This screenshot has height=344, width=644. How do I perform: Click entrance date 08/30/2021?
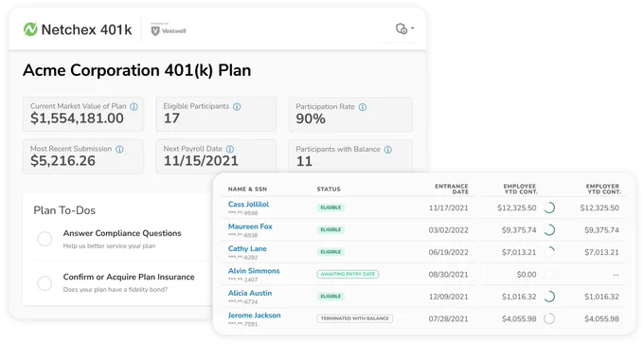(x=449, y=275)
